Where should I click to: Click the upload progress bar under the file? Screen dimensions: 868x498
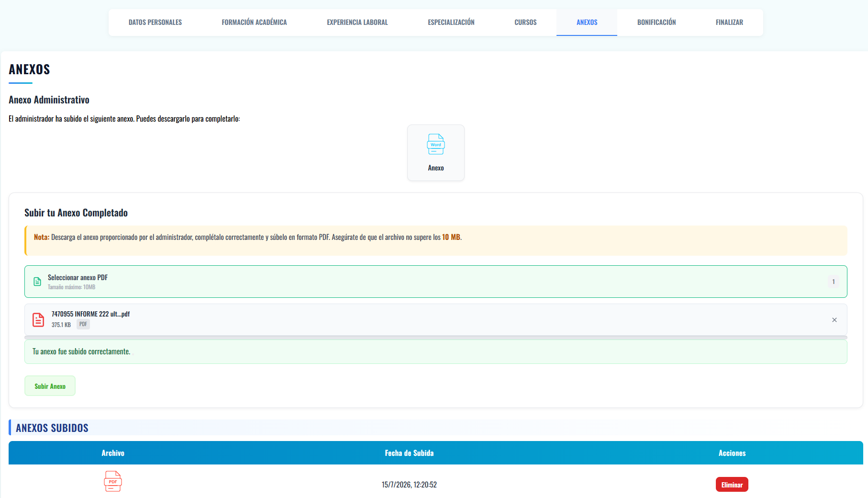pos(435,338)
